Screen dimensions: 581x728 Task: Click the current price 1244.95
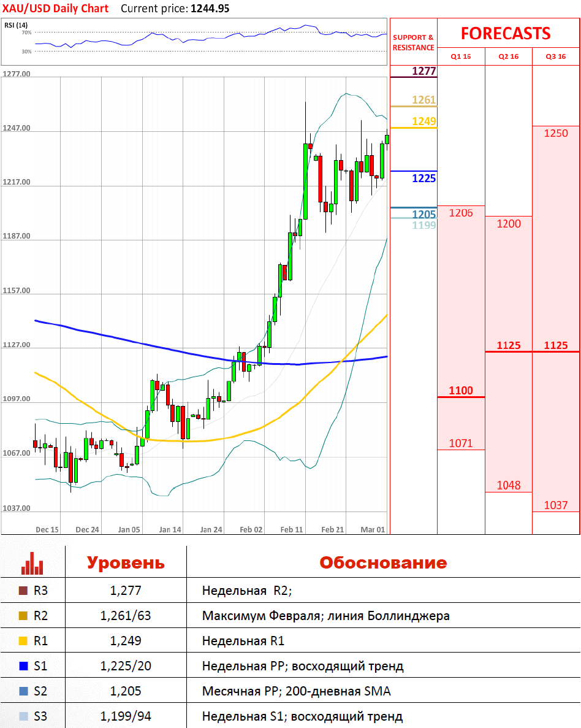coord(210,9)
